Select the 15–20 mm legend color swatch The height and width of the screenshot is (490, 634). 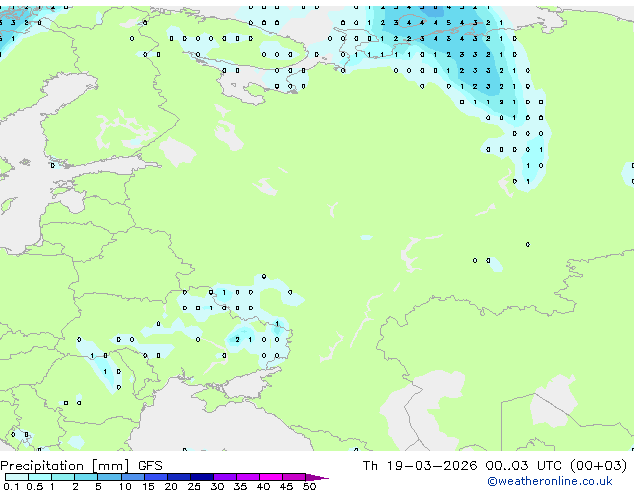tap(156, 477)
